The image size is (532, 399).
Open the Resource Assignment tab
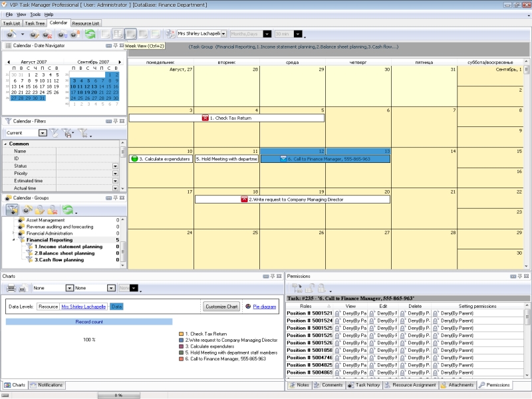(x=410, y=385)
